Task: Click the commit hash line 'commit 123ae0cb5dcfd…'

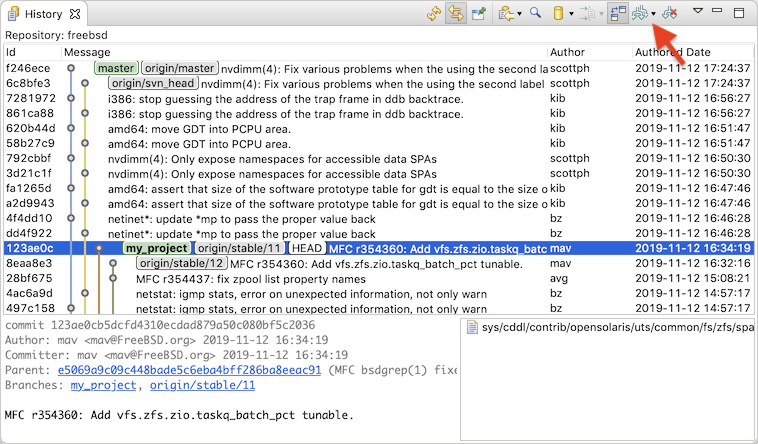Action: [x=160, y=325]
